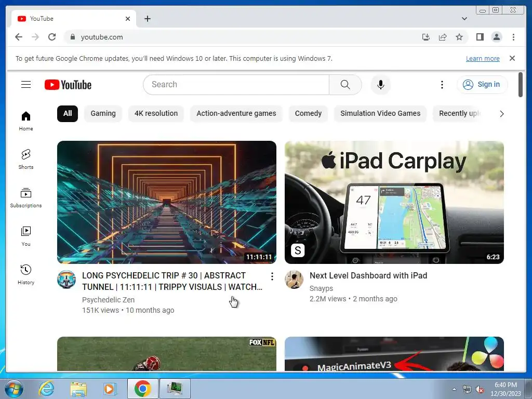Click Next Level Dashboard with iPad title

368,275
